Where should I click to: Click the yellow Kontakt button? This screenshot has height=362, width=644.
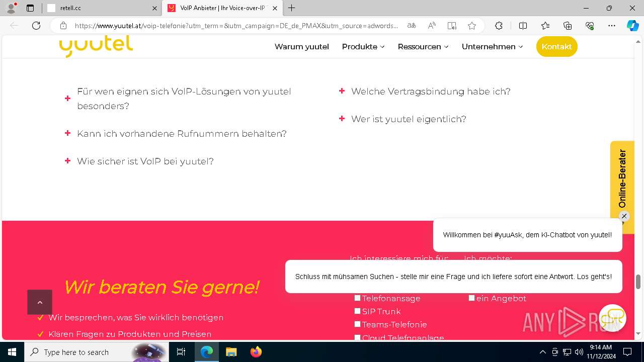556,46
